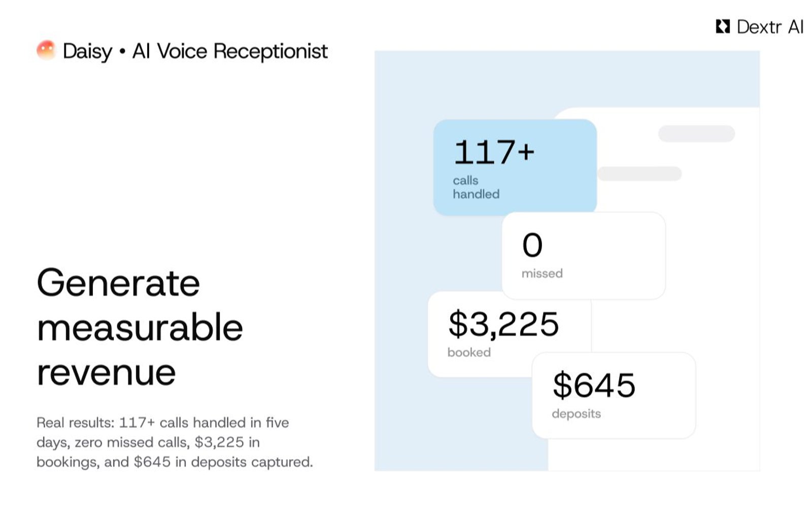Select the Generate measurable revenue headline
The height and width of the screenshot is (524, 812).
140,327
